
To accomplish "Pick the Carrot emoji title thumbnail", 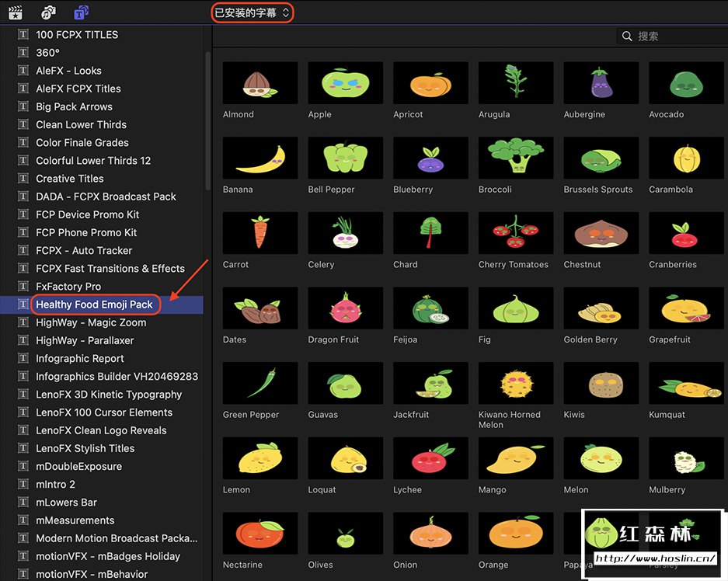I will tap(260, 233).
